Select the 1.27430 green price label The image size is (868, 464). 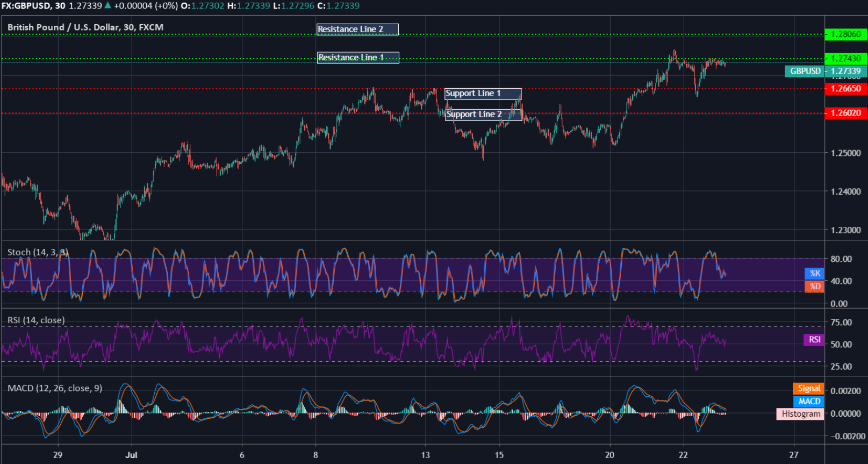[x=845, y=59]
